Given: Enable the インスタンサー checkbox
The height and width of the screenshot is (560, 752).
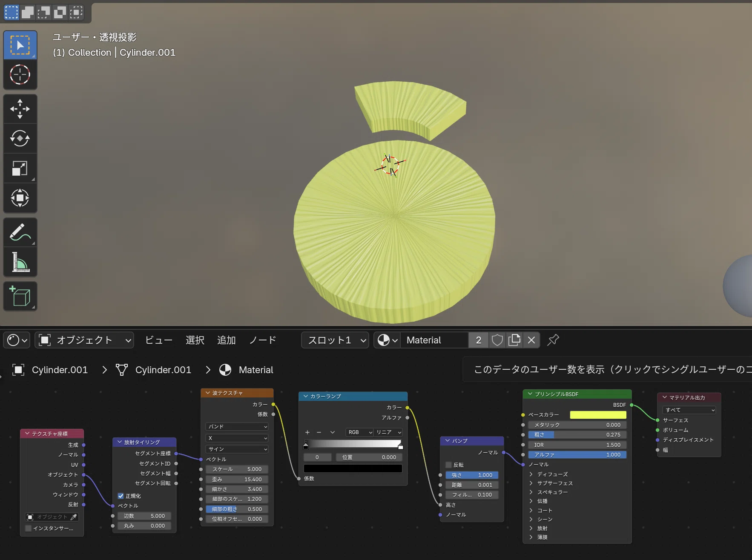Looking at the screenshot, I should pyautogui.click(x=29, y=529).
